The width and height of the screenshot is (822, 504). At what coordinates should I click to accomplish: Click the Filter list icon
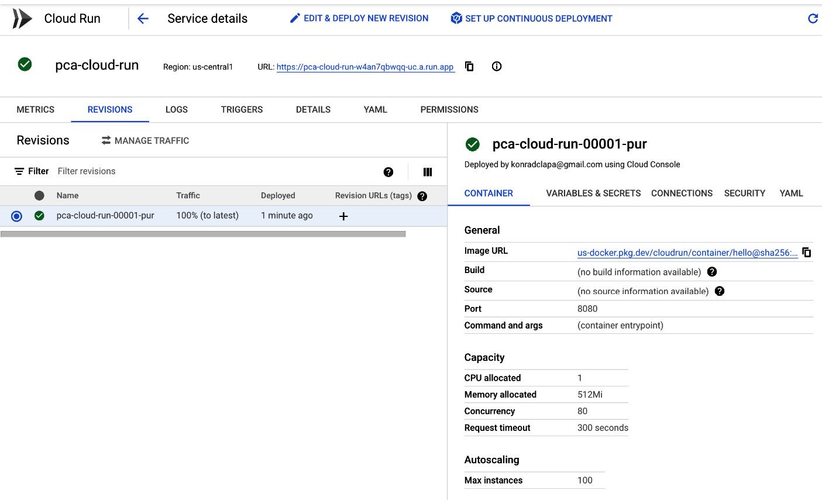pos(19,171)
